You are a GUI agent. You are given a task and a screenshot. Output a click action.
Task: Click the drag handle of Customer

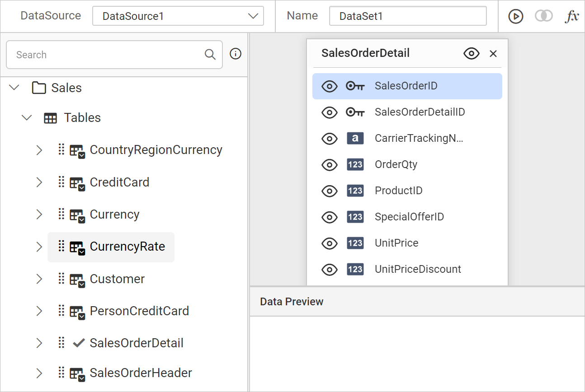click(x=61, y=278)
